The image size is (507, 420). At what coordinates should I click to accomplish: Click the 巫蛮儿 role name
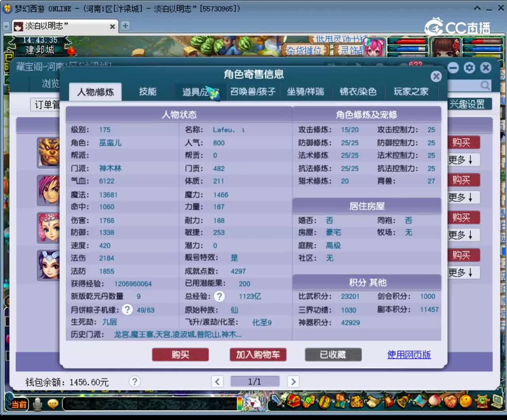110,143
